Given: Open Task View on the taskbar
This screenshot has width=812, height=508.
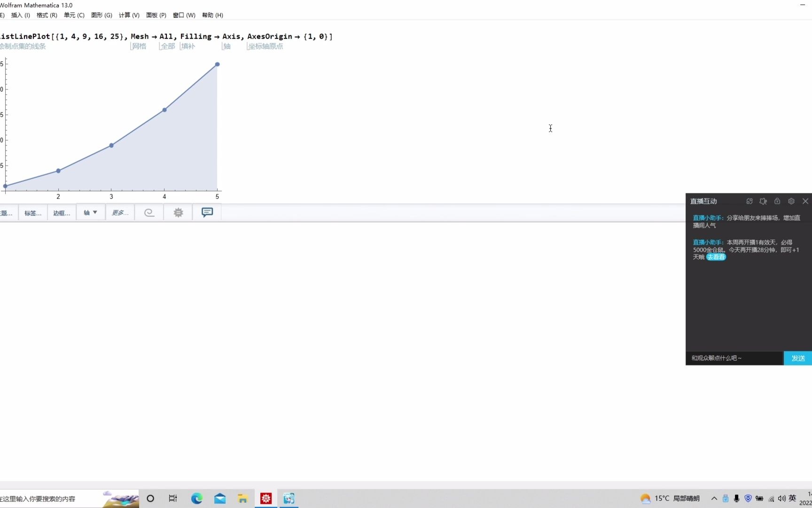Looking at the screenshot, I should tap(173, 499).
